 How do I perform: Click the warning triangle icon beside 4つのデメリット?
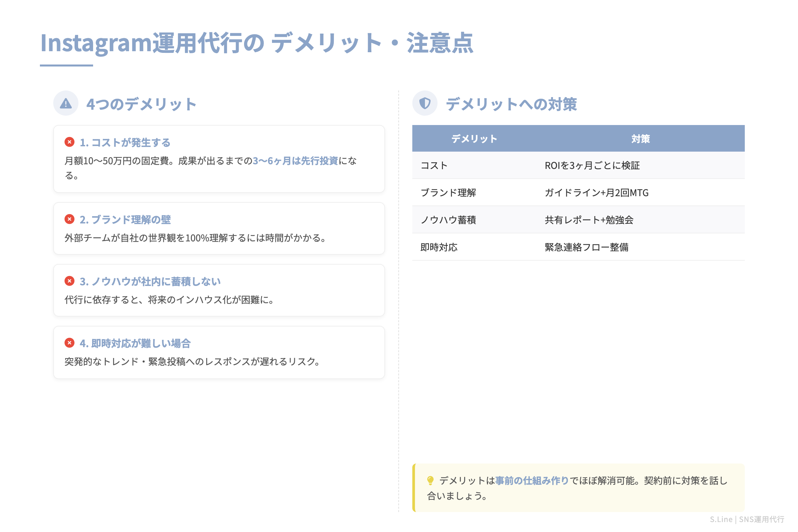(66, 103)
